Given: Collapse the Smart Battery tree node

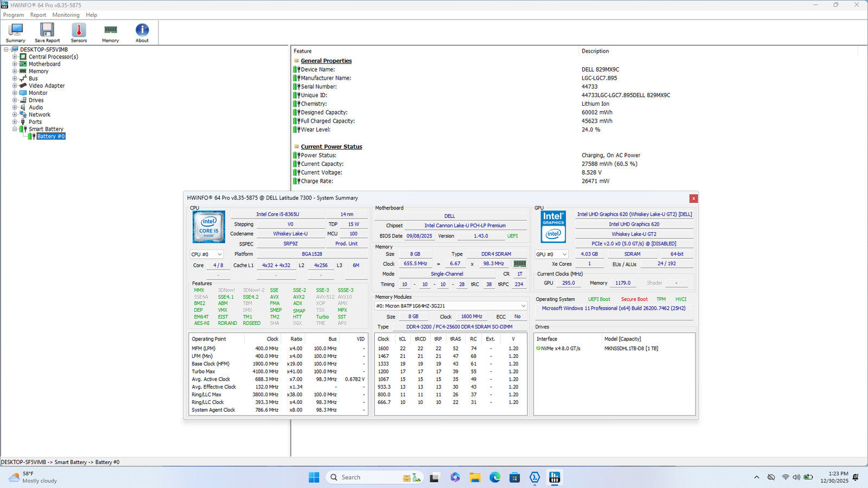Looking at the screenshot, I should coord(15,129).
